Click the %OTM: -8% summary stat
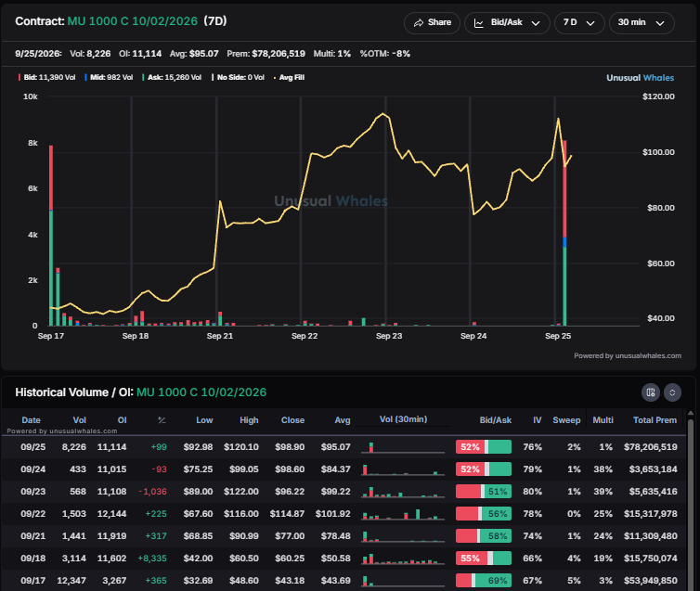The image size is (700, 591). pyautogui.click(x=385, y=54)
